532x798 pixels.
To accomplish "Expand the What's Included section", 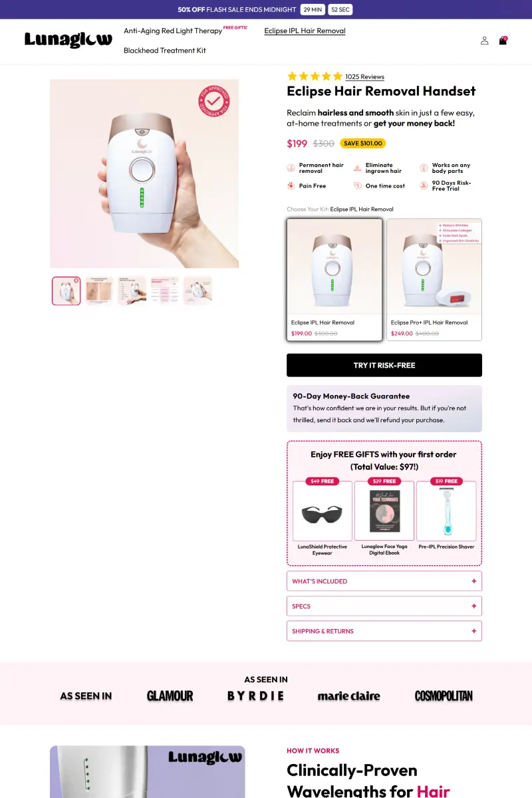I will pyautogui.click(x=384, y=581).
